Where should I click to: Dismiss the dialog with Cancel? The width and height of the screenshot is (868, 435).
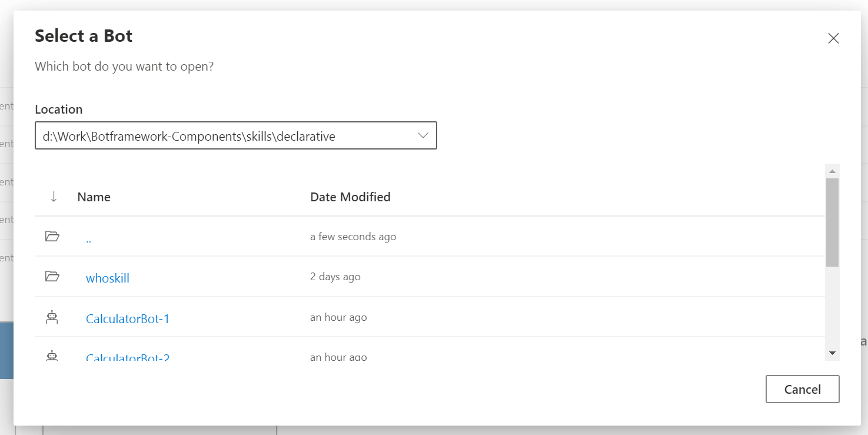[802, 388]
